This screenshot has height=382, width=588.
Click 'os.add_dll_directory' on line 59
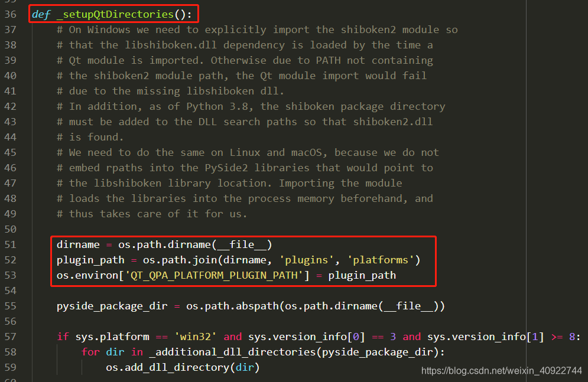coord(167,367)
